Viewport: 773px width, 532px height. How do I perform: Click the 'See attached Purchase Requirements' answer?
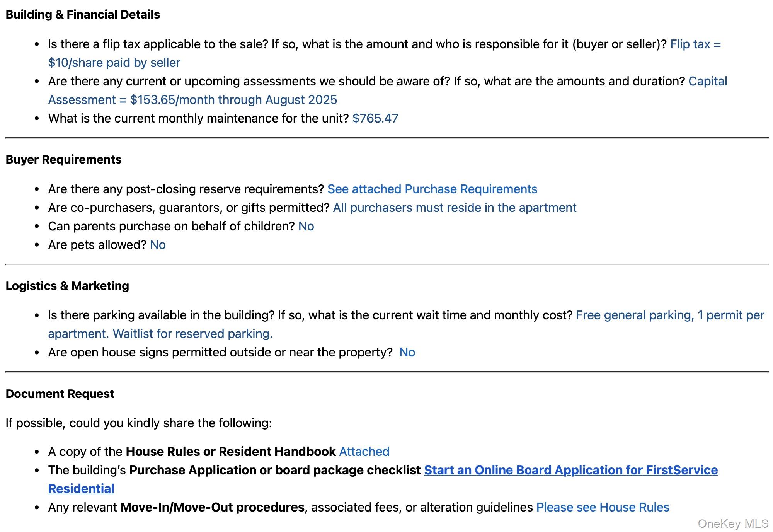click(432, 189)
